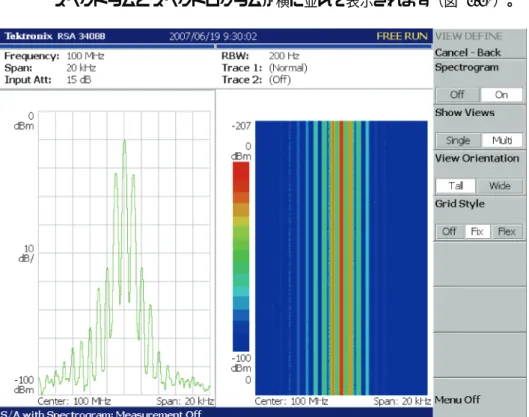This screenshot has height=417, width=529.
Task: Set View Orientation to Wide
Action: (500, 186)
